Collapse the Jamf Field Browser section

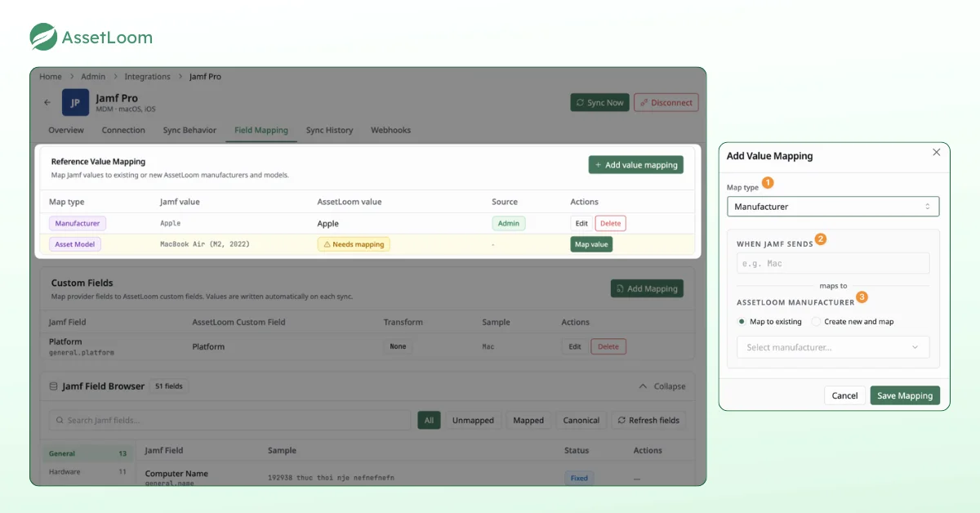[662, 386]
